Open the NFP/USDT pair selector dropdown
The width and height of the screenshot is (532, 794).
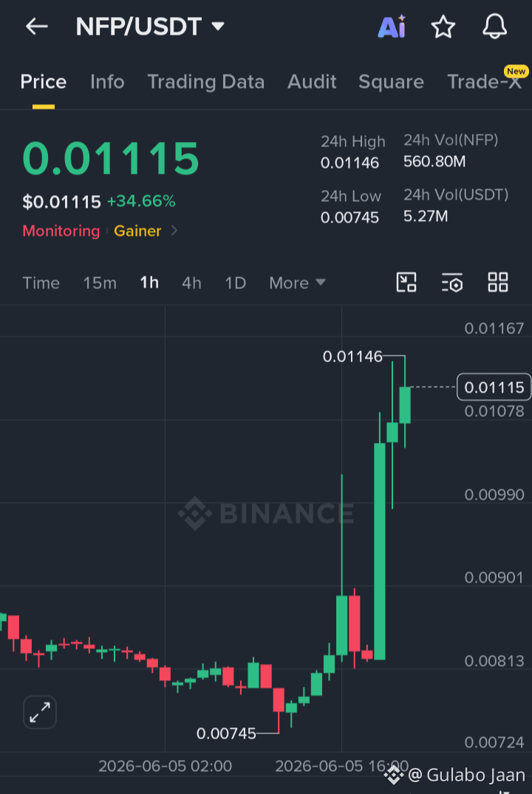(150, 27)
